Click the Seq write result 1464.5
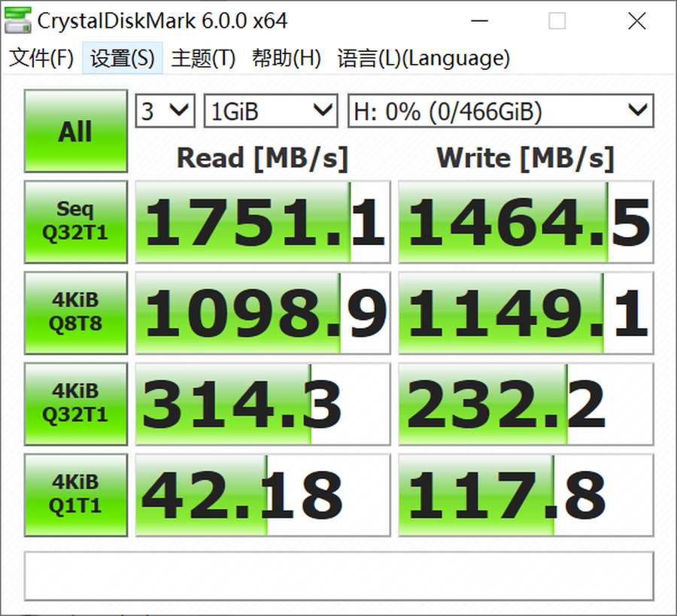 click(526, 222)
